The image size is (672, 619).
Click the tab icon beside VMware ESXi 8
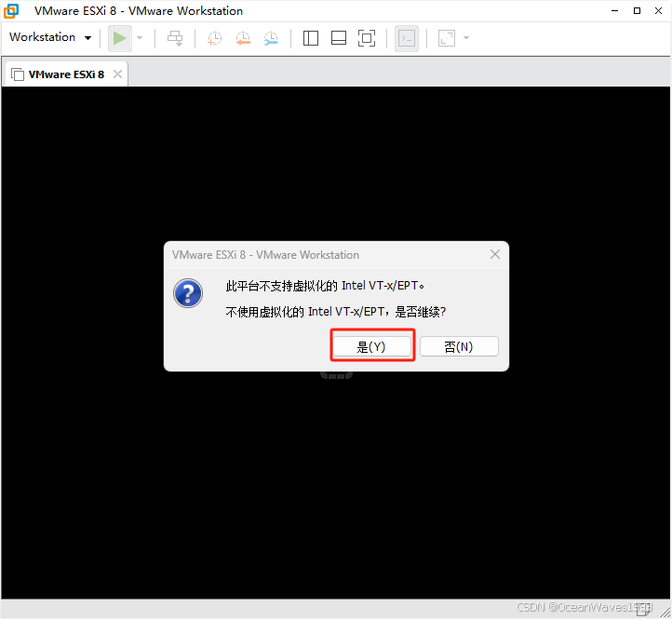pyautogui.click(x=17, y=74)
